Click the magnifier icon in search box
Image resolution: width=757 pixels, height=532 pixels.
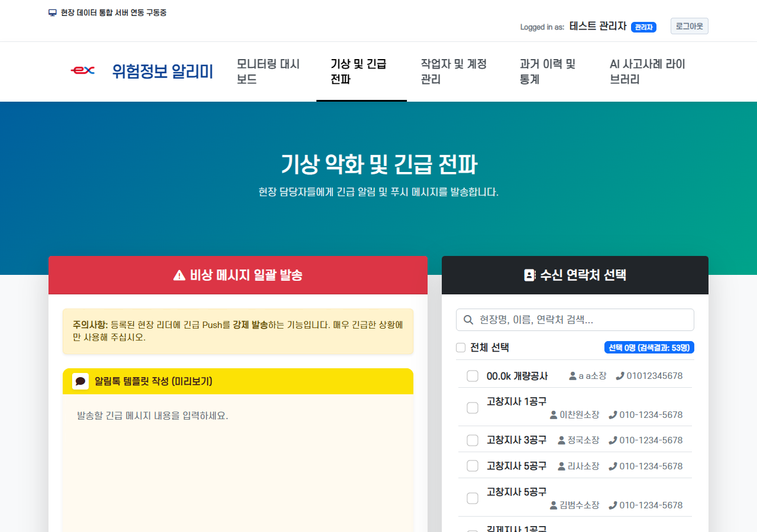click(x=468, y=320)
